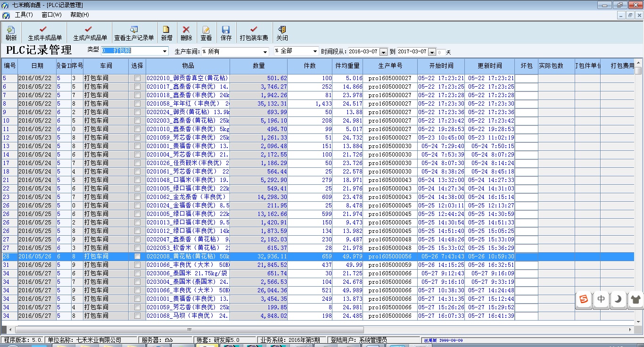This screenshot has width=644, height=347.
Task: Toggle the 中 Chinese input mode icon
Action: (x=601, y=299)
